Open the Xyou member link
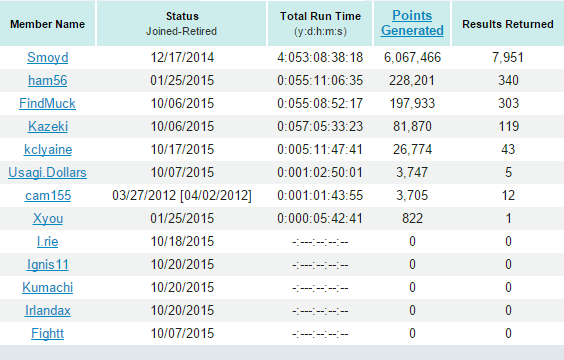This screenshot has height=360, width=564. click(x=48, y=219)
